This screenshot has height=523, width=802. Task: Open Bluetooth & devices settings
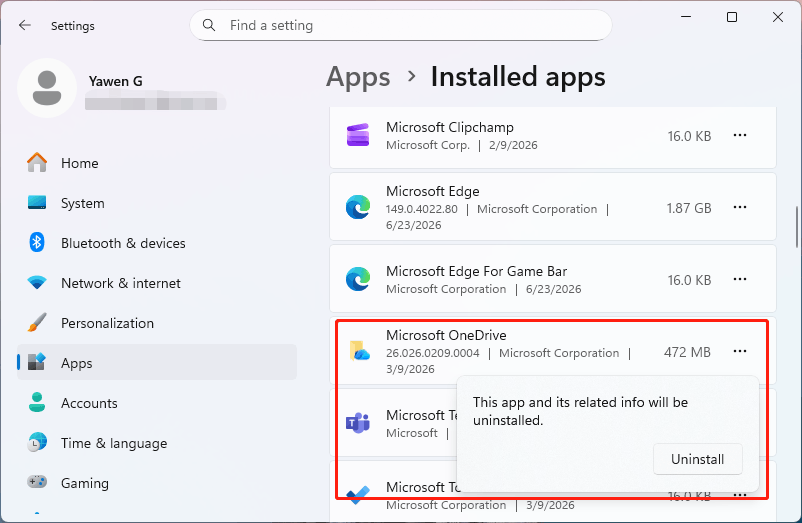tap(157, 243)
